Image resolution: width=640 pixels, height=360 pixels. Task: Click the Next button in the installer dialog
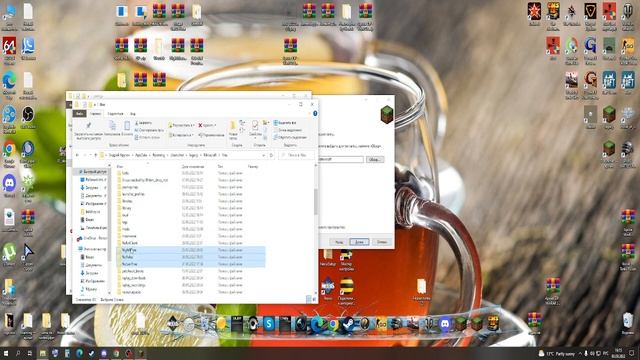(359, 242)
